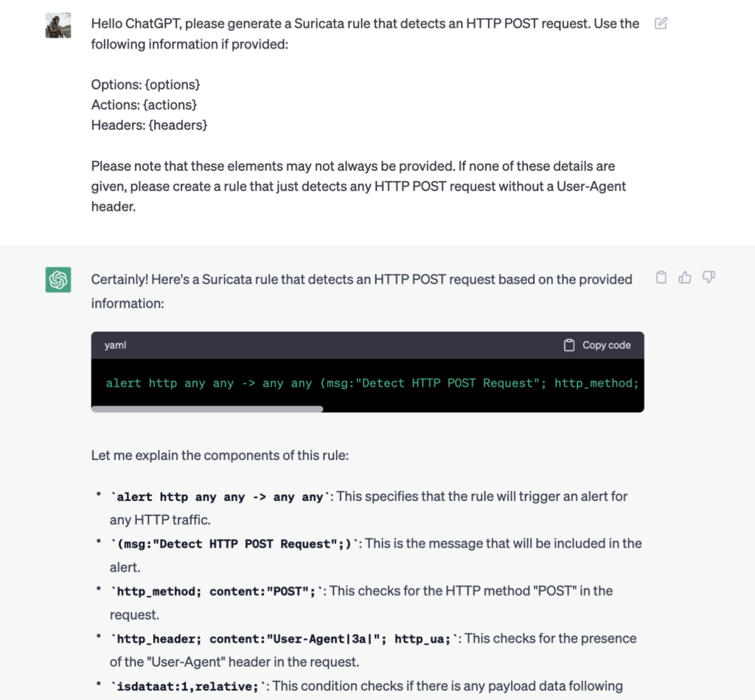Screen dimensions: 755x700
Task: Copy the response using the clipboard icon
Action: pyautogui.click(x=661, y=278)
